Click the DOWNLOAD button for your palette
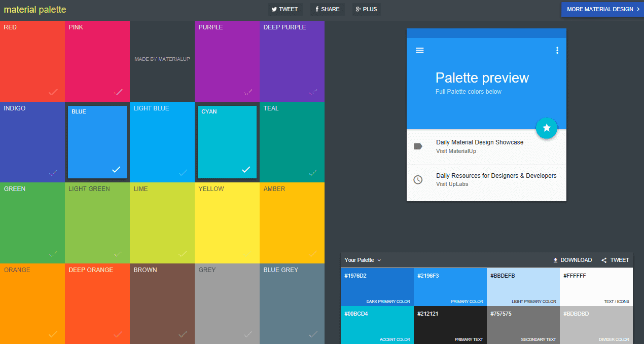The width and height of the screenshot is (644, 344). (573, 260)
